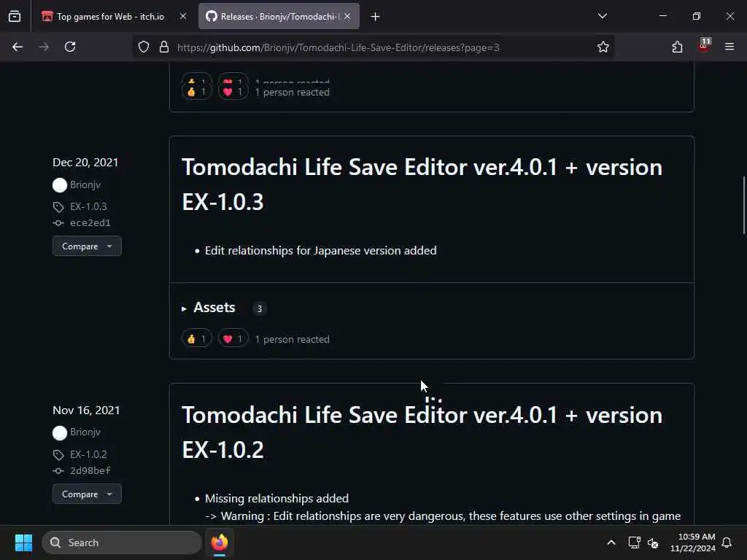Image resolution: width=747 pixels, height=560 pixels.
Task: Open Brionjv profile under Dec 20, 2021
Action: point(85,184)
